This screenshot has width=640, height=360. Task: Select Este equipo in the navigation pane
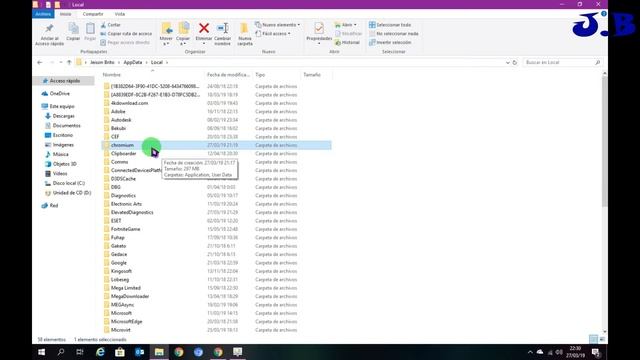pos(62,106)
